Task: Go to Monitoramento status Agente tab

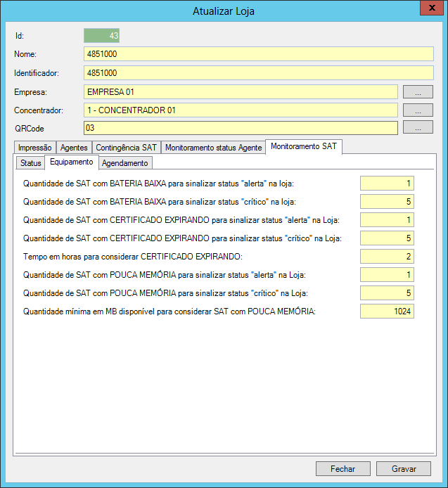Action: (213, 148)
